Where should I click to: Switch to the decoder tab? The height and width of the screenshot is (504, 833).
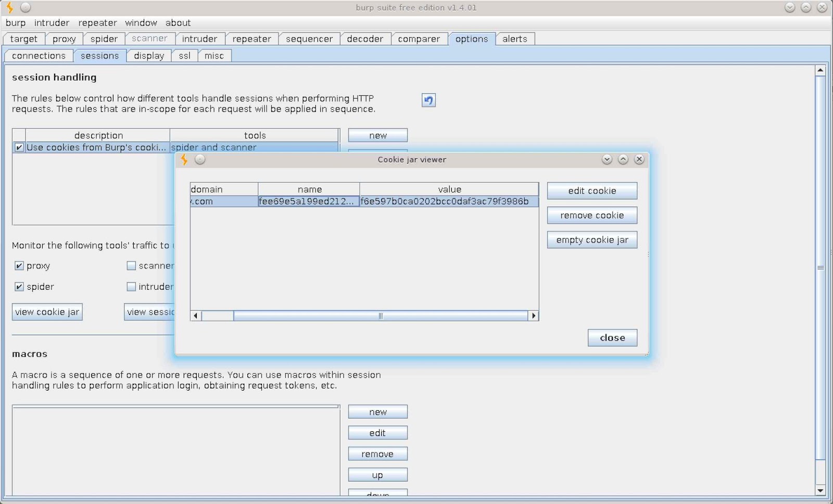365,39
